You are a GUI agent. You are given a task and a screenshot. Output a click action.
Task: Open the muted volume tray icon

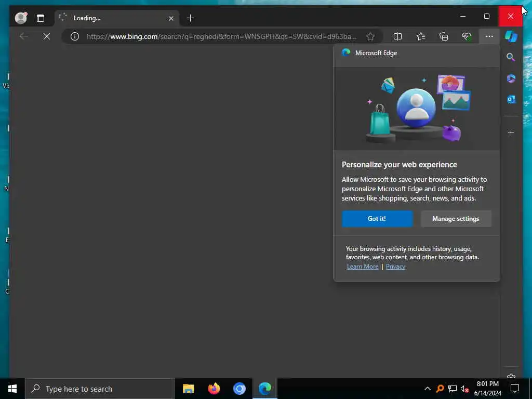point(464,389)
